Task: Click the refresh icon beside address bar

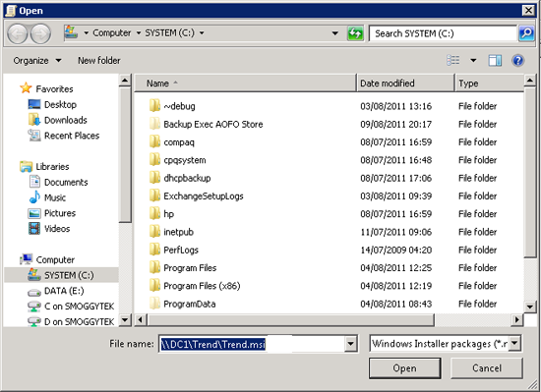Action: click(355, 33)
